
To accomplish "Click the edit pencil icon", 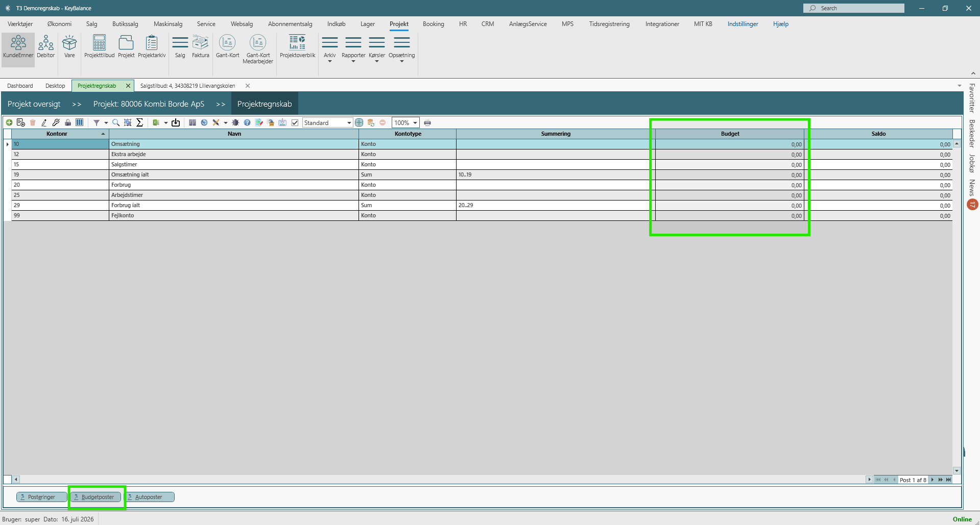I will [x=44, y=122].
